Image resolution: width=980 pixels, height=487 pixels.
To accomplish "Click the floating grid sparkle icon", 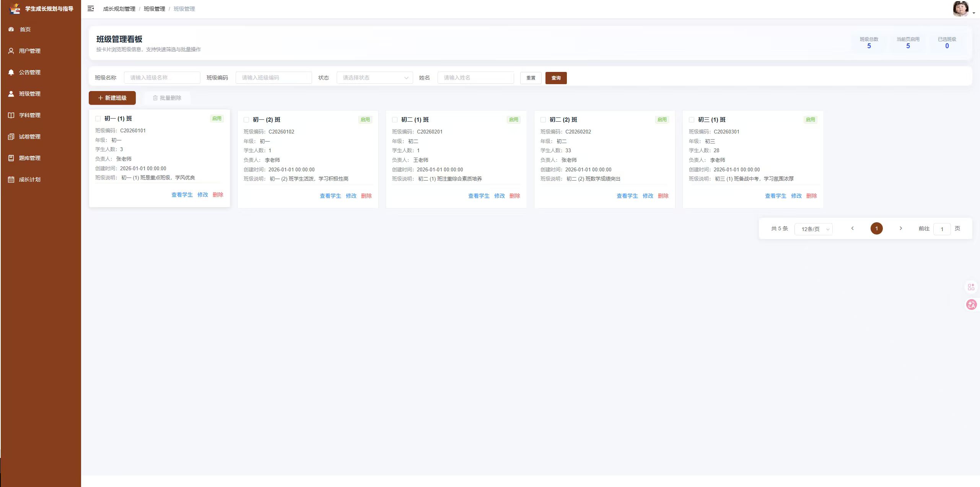I will [971, 287].
